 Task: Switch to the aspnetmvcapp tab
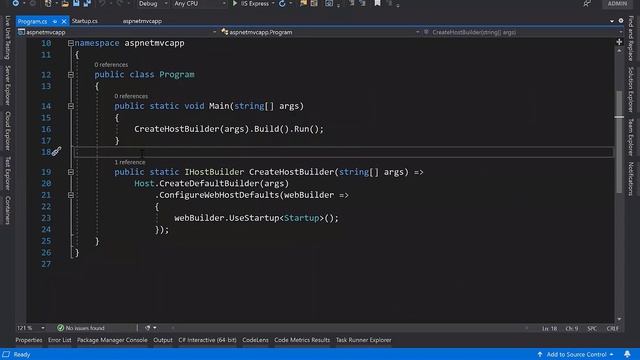142,21
